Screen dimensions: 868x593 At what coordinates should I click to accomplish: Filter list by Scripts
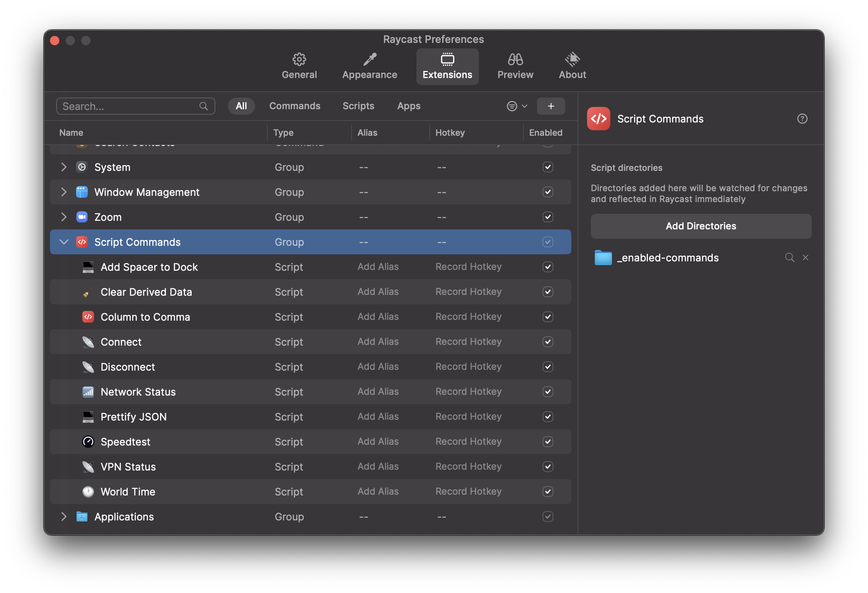point(358,106)
